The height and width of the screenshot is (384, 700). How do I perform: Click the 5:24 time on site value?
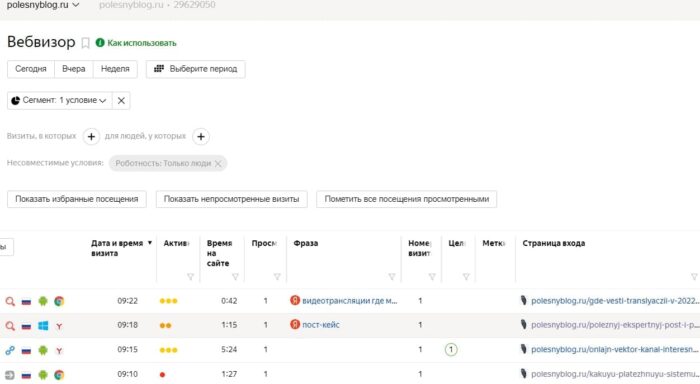click(x=229, y=350)
